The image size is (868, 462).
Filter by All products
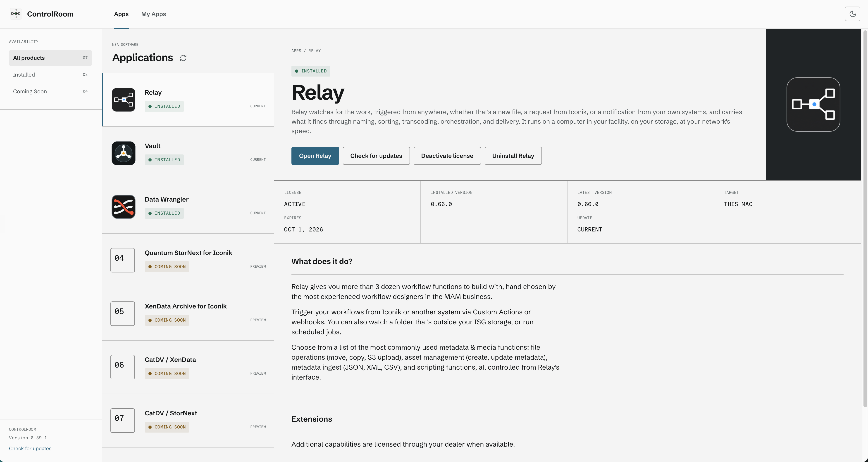(50, 58)
